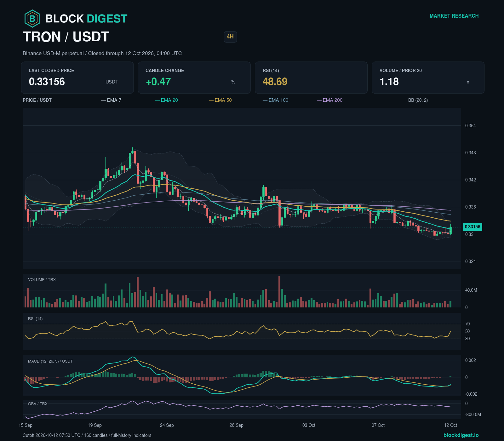Viewport: 504px width, 441px height.
Task: Click the USDT unit in price card
Action: tap(112, 82)
